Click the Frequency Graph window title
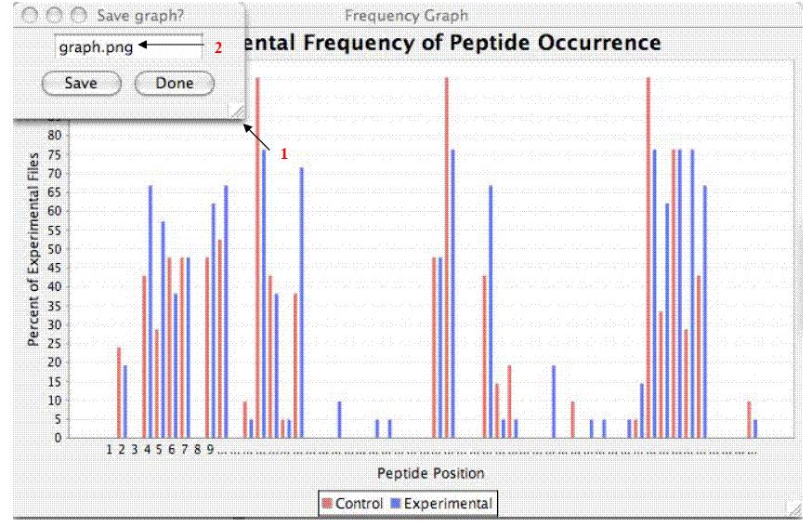This screenshot has height=527, width=812. [x=406, y=16]
